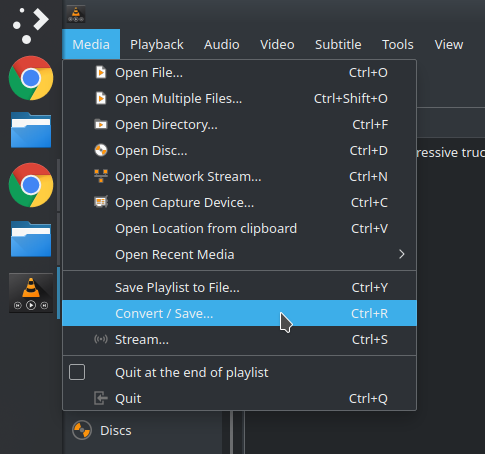Screen dimensions: 485x454
Task: Select Save Playlist to File entry
Action: [239, 287]
